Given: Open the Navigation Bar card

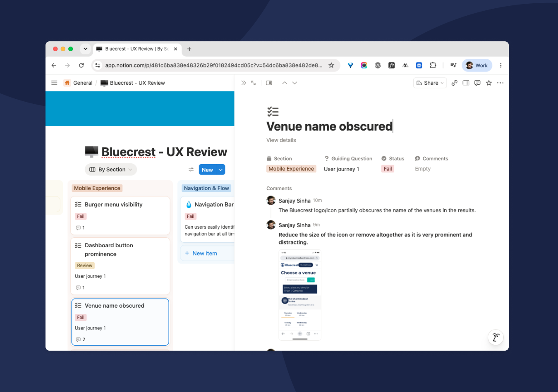Looking at the screenshot, I should (208, 219).
